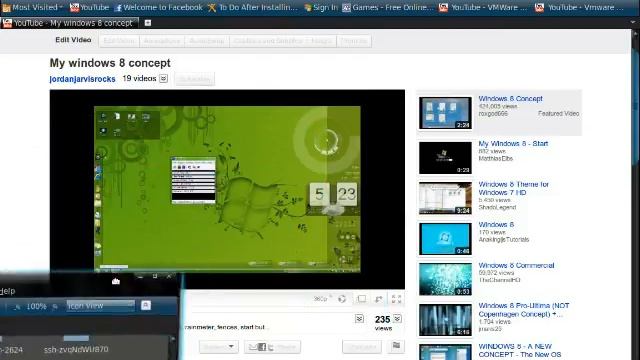
Task: Click the new tab plus button
Action: coord(148,23)
